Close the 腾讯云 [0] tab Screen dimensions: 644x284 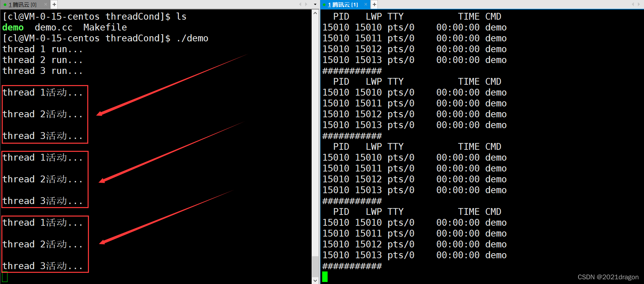45,5
